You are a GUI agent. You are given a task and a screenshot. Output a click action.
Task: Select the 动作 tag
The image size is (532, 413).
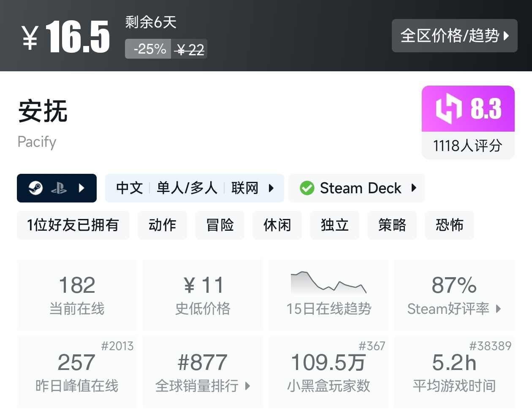(162, 225)
